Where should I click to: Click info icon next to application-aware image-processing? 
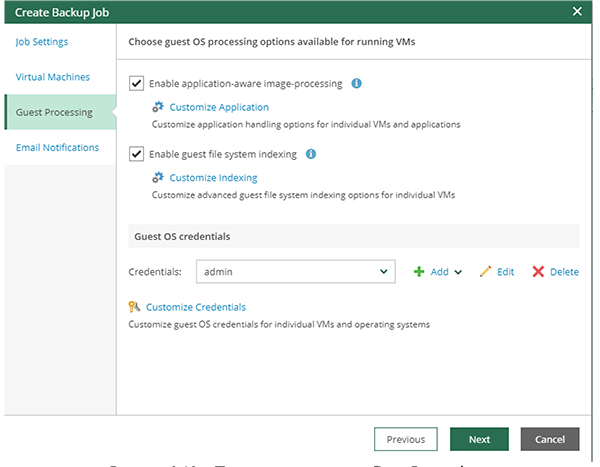(357, 84)
